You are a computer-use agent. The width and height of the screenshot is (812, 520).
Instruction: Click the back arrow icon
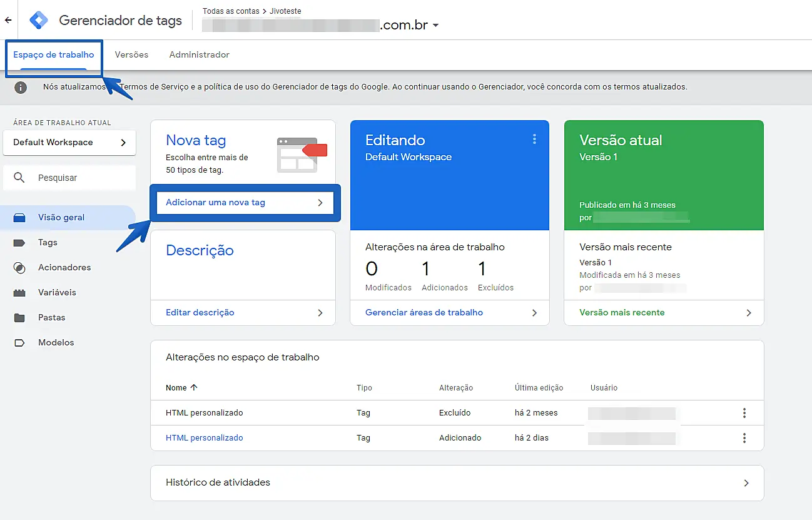point(8,20)
